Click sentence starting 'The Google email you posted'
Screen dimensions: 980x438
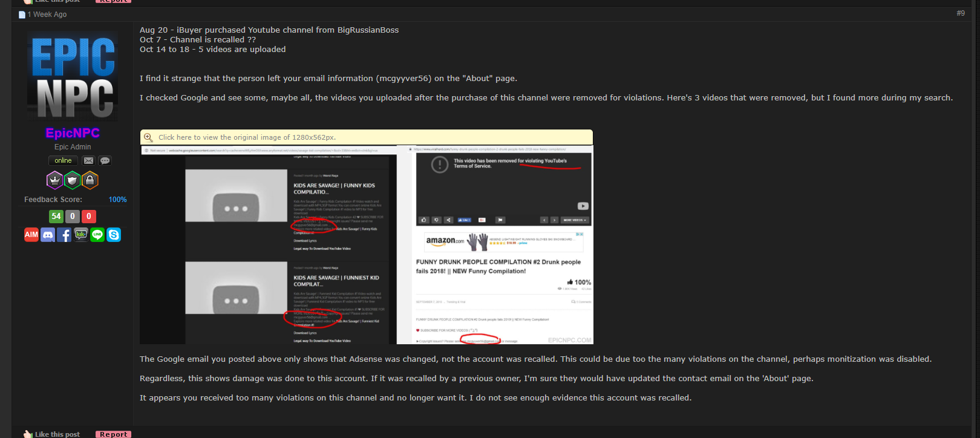(x=536, y=359)
